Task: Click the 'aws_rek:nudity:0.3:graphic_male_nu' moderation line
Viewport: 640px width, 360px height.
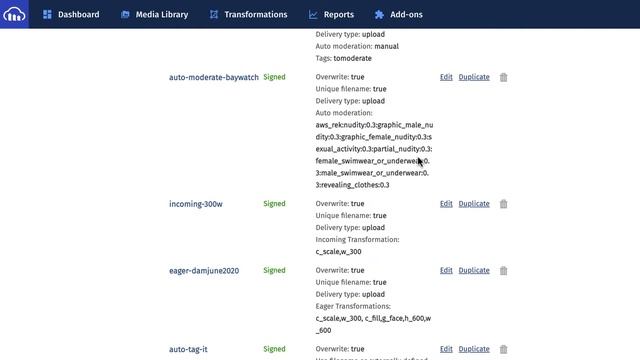Action: [x=374, y=125]
